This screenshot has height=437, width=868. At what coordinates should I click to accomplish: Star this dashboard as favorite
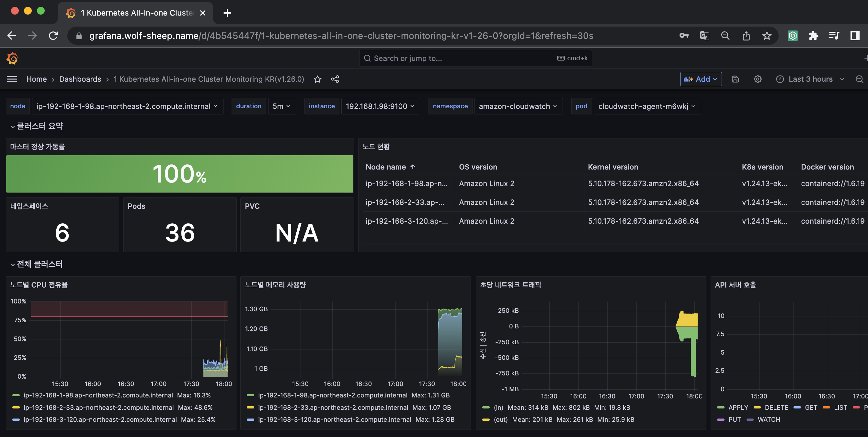point(317,79)
